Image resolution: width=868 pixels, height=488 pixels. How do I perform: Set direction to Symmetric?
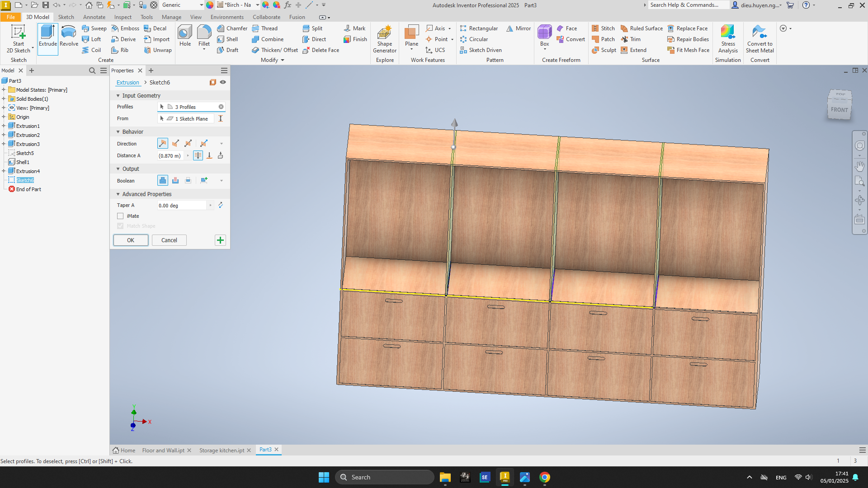coord(188,143)
